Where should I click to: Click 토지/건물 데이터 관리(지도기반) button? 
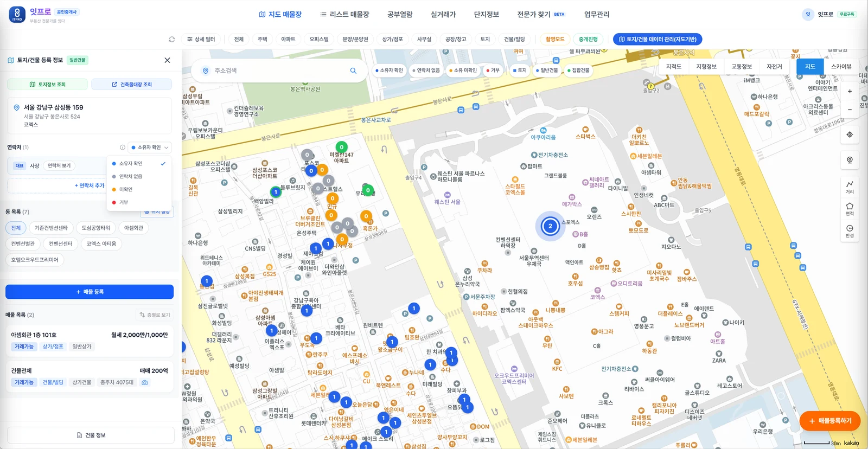click(x=658, y=39)
